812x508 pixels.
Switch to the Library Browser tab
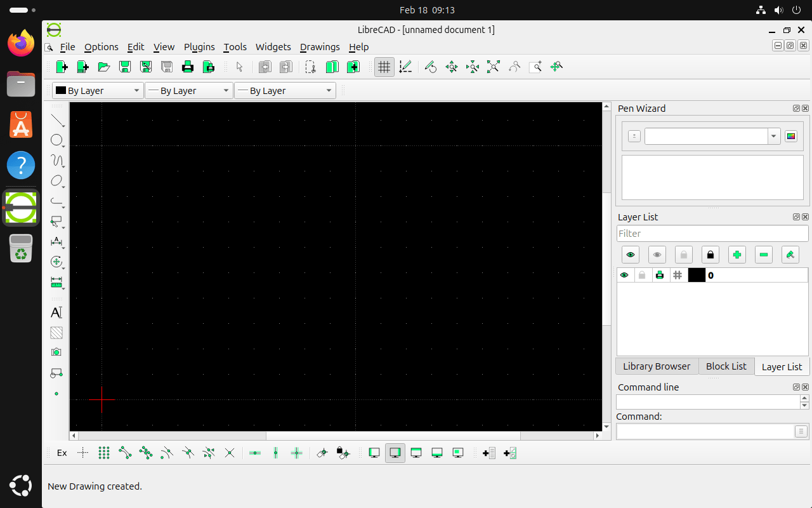[x=656, y=366]
